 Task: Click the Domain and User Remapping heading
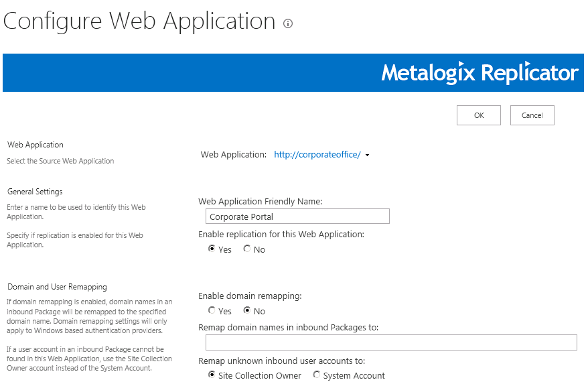(57, 287)
